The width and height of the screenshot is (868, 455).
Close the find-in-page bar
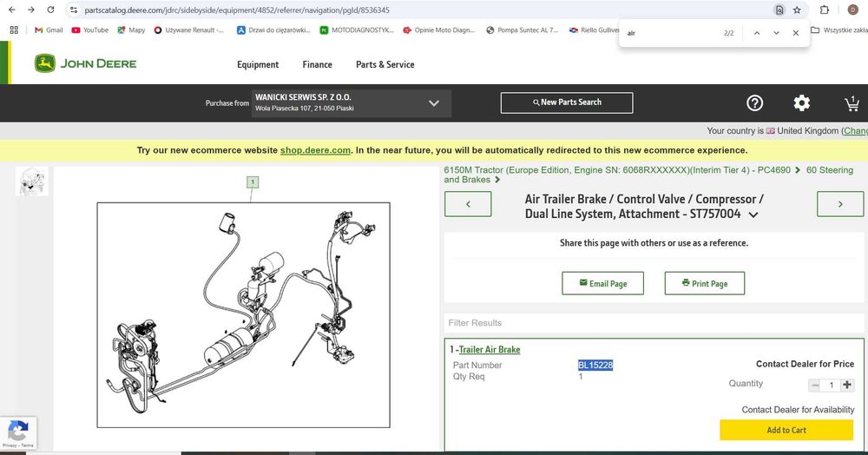[x=795, y=33]
